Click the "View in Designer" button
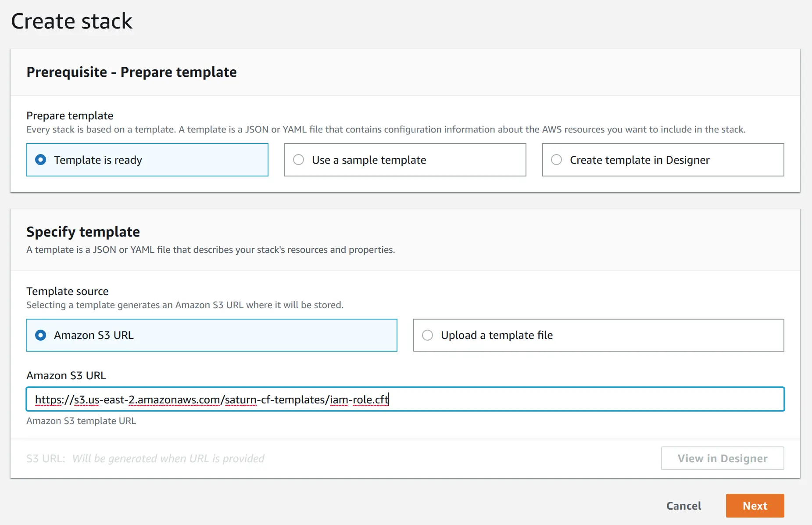Screen dimensions: 812x525 [722, 458]
